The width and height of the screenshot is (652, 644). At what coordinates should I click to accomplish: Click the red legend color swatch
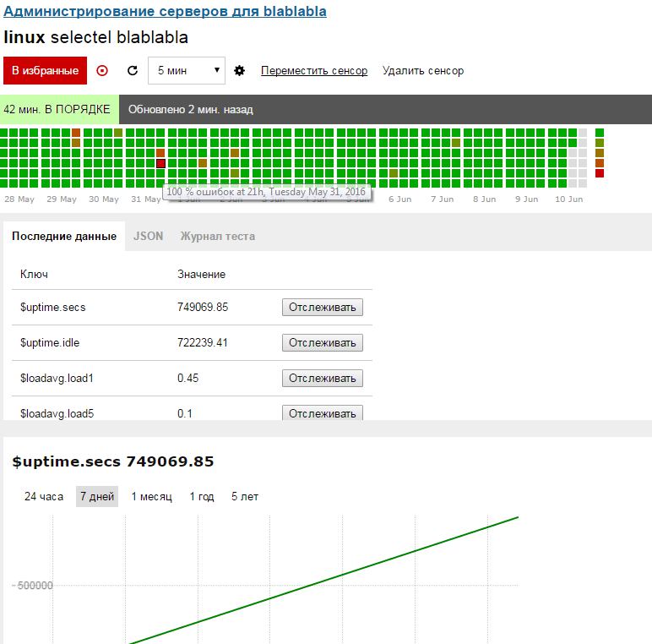[x=599, y=173]
